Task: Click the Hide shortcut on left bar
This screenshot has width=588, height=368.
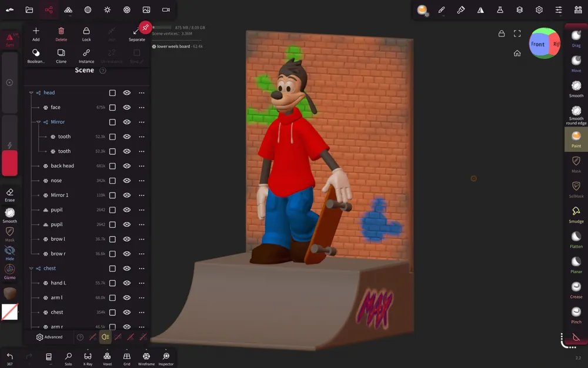Action: tap(10, 253)
